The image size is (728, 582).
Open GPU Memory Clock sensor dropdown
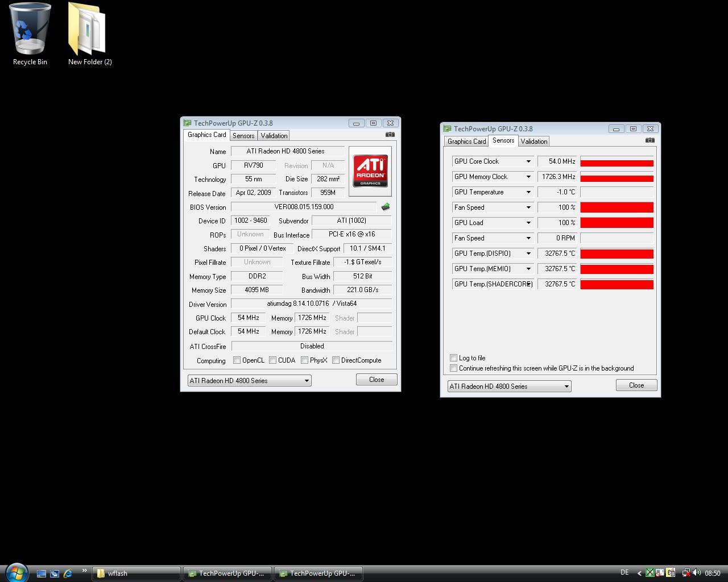coord(528,177)
